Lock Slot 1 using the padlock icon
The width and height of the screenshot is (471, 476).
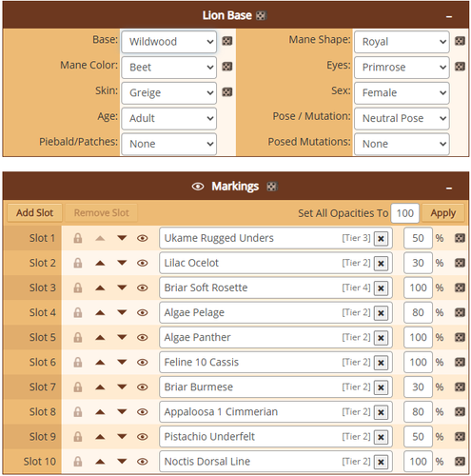pos(78,238)
